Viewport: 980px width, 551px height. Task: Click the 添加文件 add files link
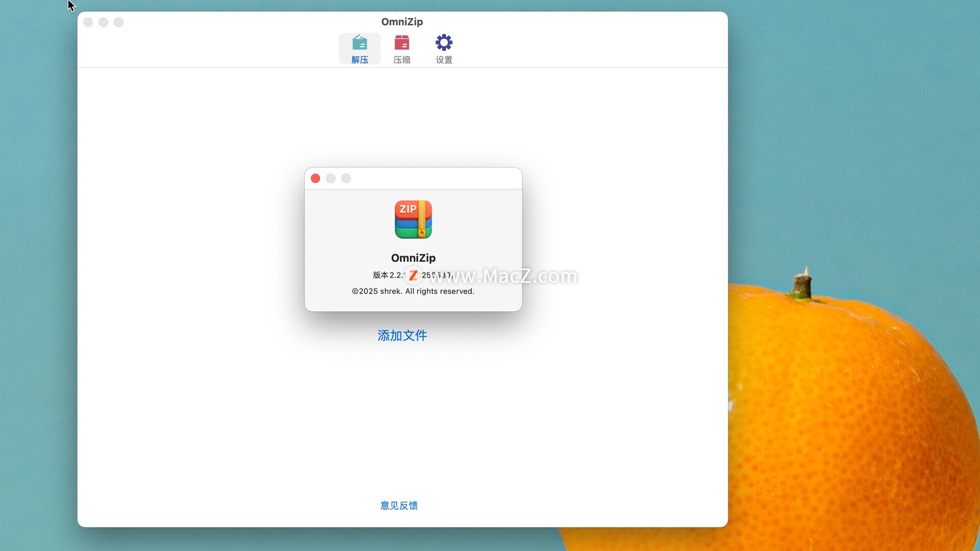coord(402,335)
